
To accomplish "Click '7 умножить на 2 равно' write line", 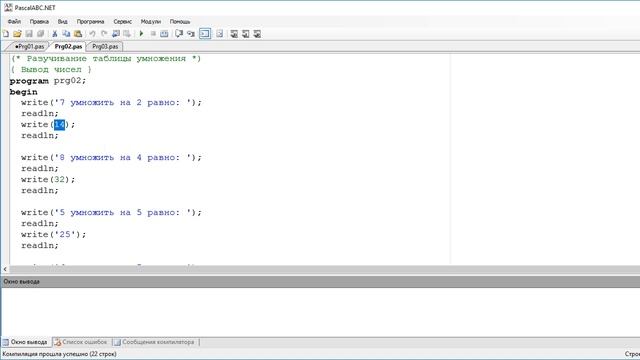I will point(111,102).
